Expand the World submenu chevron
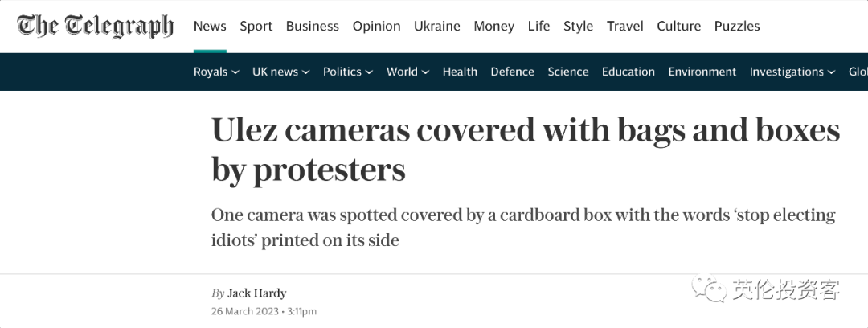 pos(425,72)
